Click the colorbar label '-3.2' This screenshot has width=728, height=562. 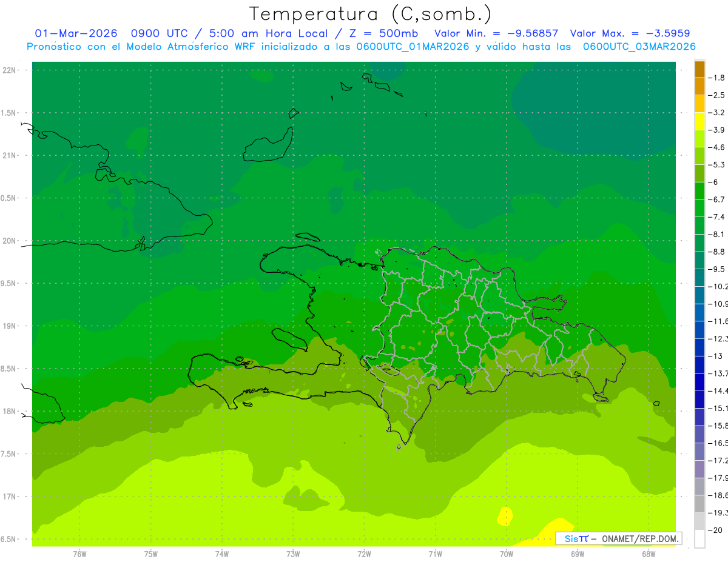click(718, 113)
